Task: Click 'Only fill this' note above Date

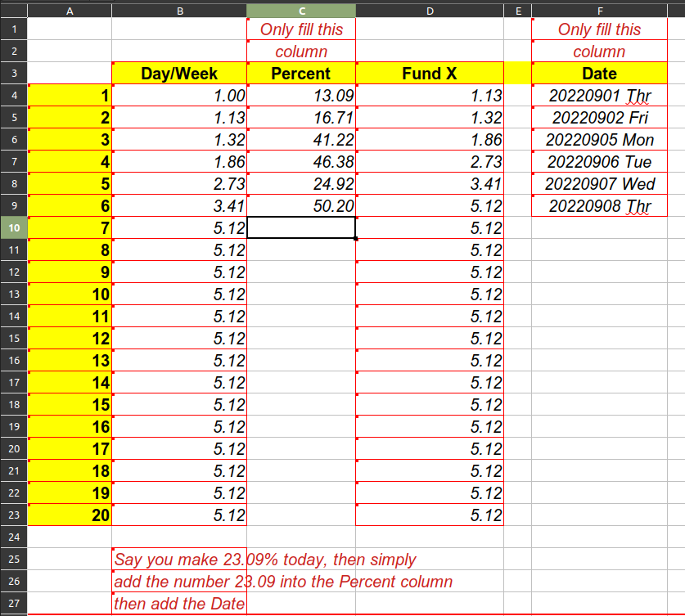Action: (x=599, y=29)
